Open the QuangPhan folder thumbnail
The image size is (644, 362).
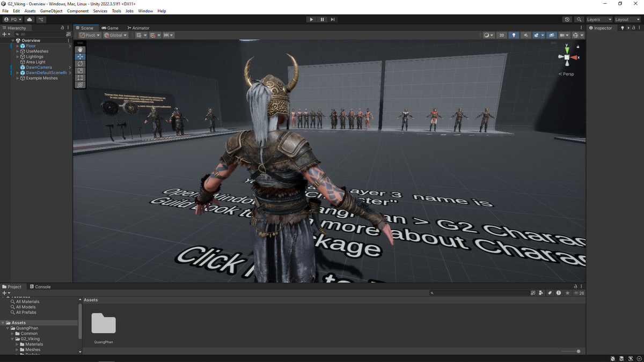click(x=104, y=323)
